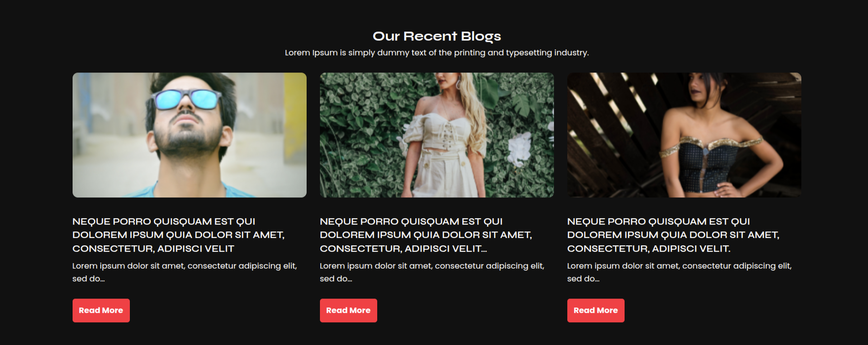Select the first post's Lorem ipsum excerpt
Image resolution: width=868 pixels, height=345 pixels.
[x=185, y=272]
